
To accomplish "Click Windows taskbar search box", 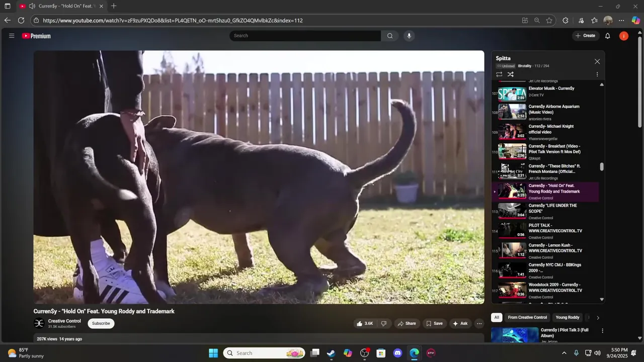I will click(264, 353).
